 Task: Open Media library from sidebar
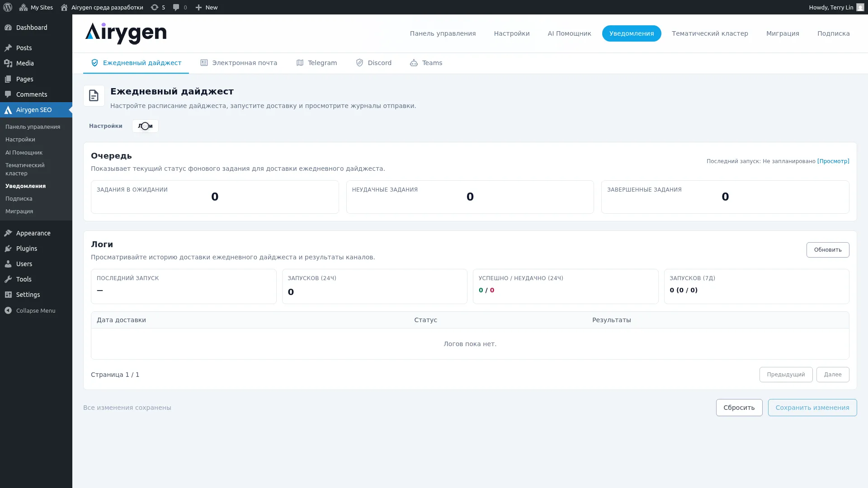coord(25,63)
